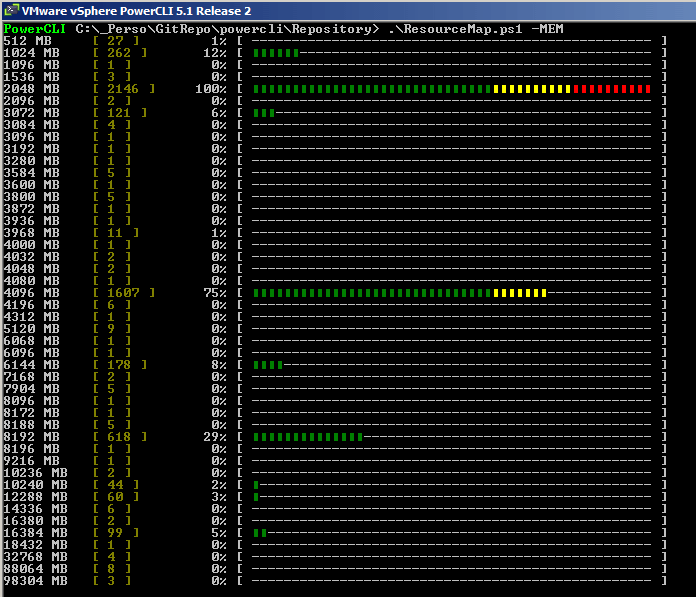Click the green bar in the 3072 MB row
The width and height of the screenshot is (696, 597).
264,113
